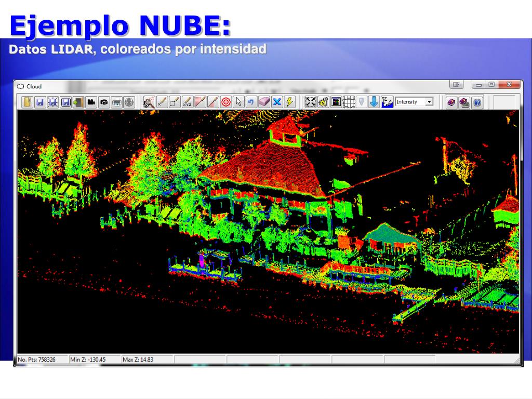Click the 'Max Z: 14.83' status field
Image resolution: width=532 pixels, height=399 pixels.
[147, 360]
